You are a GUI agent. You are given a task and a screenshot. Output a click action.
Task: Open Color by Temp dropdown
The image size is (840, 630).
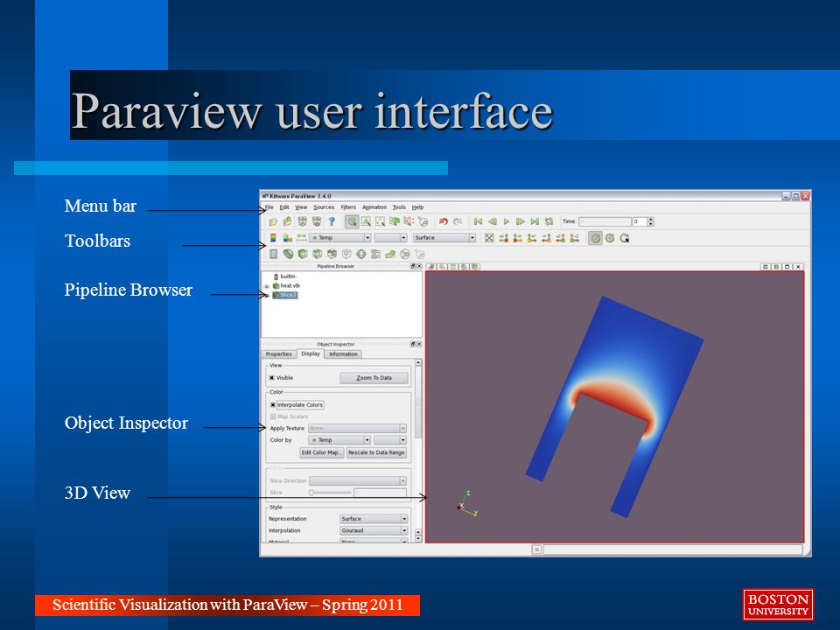[339, 440]
